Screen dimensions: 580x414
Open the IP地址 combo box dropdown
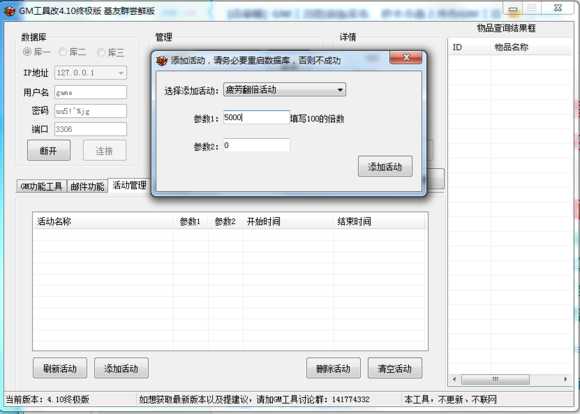[x=121, y=73]
